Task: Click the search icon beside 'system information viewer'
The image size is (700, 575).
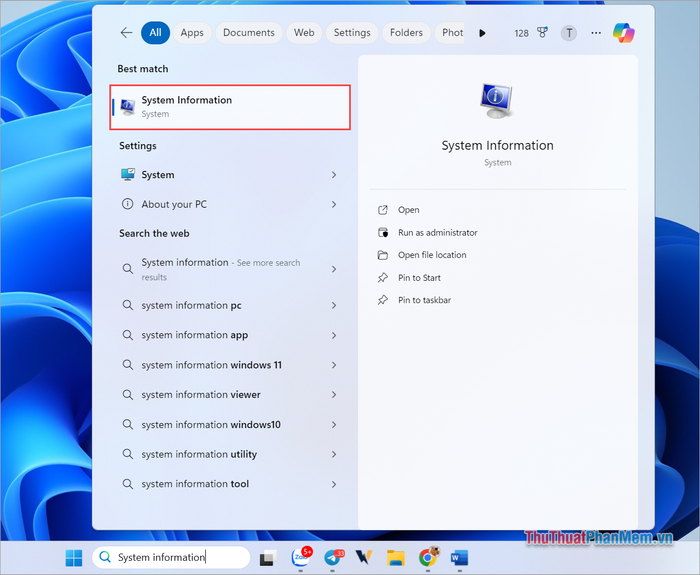Action: 128,395
